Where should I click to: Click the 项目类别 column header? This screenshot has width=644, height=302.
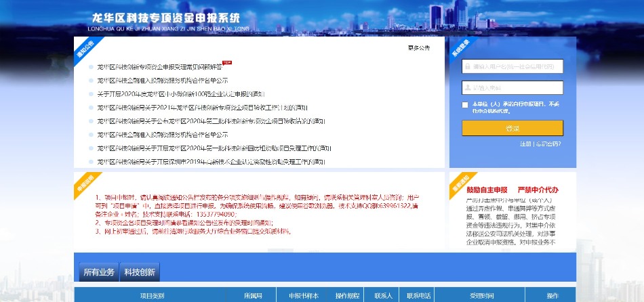(152, 296)
